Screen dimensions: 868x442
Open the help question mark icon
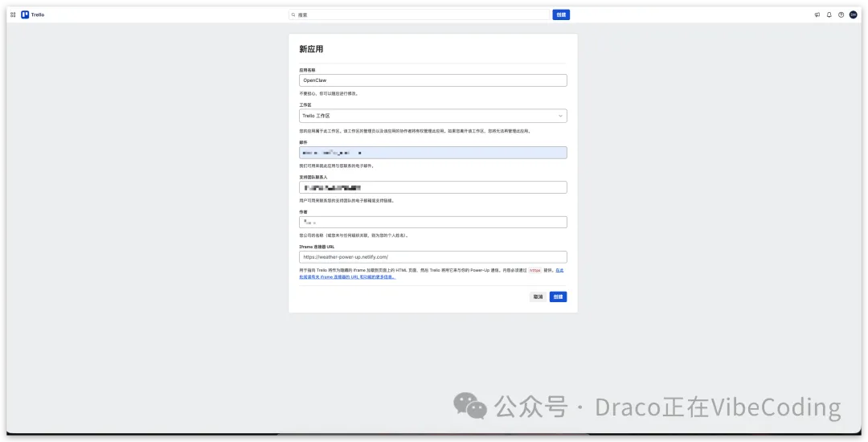tap(841, 14)
